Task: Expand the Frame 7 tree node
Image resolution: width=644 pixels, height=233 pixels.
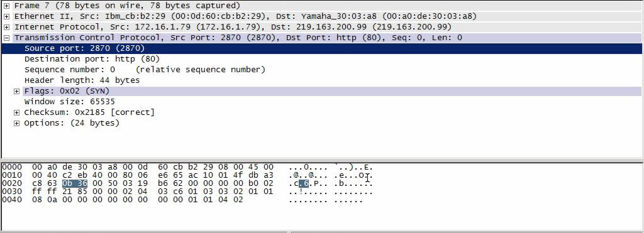Action: click(x=6, y=6)
